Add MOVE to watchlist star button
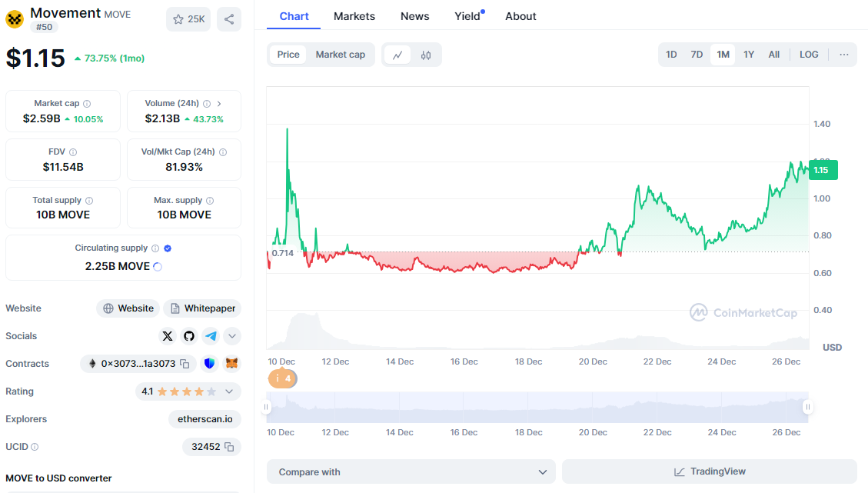868x493 pixels. click(x=188, y=19)
